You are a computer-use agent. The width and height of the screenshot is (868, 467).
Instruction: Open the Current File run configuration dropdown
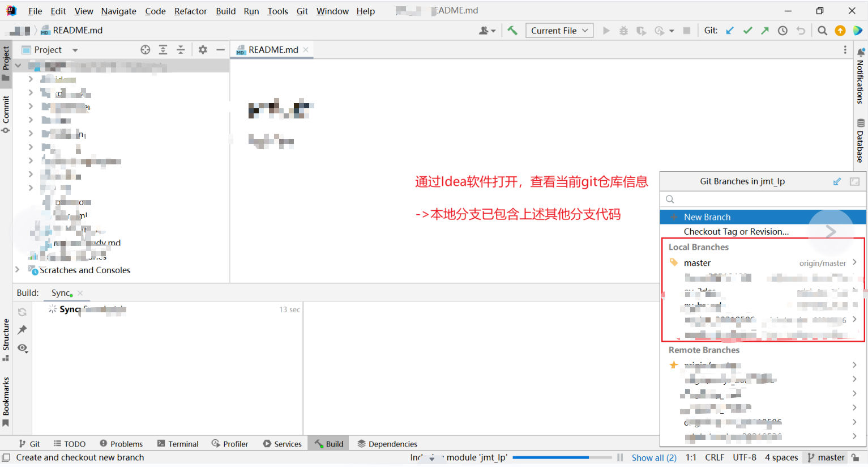[x=559, y=30]
